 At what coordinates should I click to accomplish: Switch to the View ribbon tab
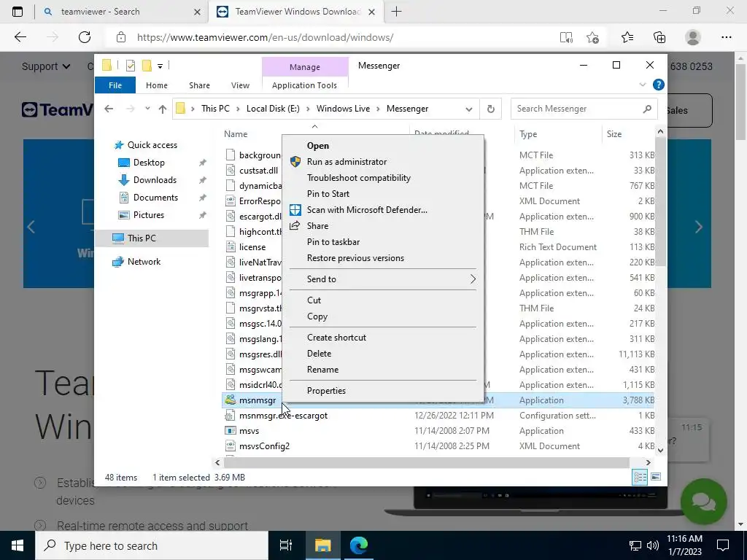coord(240,85)
